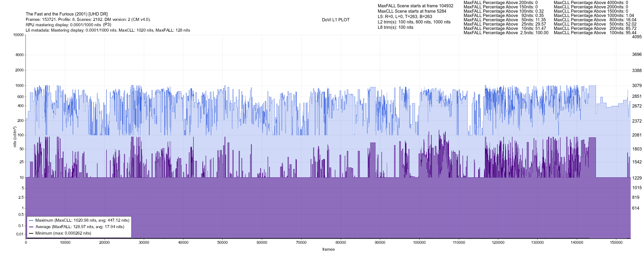Click the L6 metadata mastering display line
The width and height of the screenshot is (644, 258).
click(x=108, y=30)
